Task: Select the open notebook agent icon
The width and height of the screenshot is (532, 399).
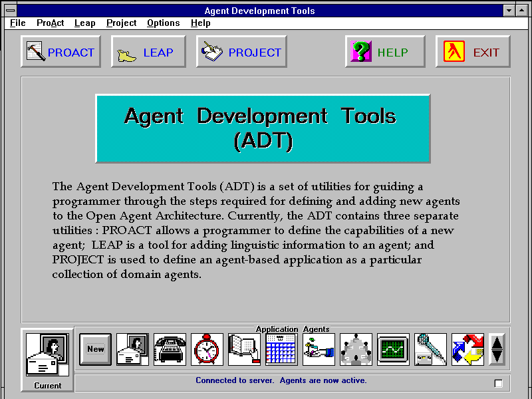Action: coord(244,349)
